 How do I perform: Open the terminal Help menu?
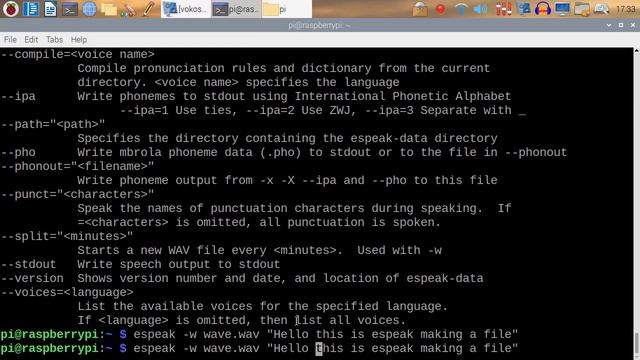point(79,40)
